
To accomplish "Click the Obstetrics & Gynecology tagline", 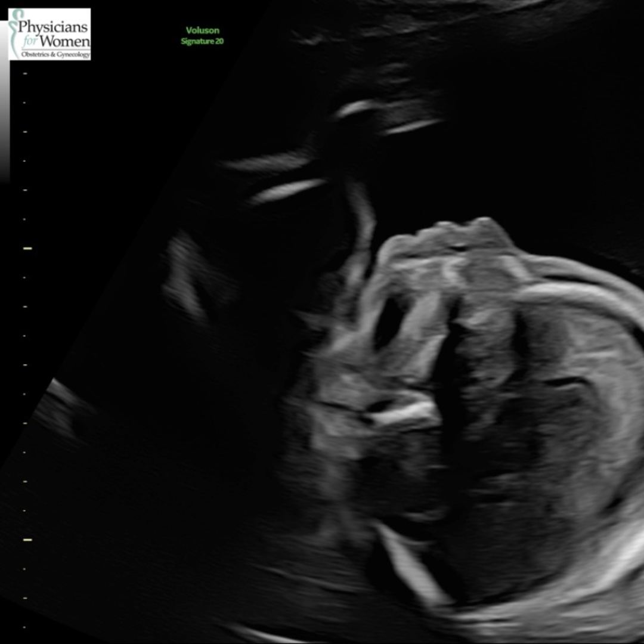I will click(55, 55).
